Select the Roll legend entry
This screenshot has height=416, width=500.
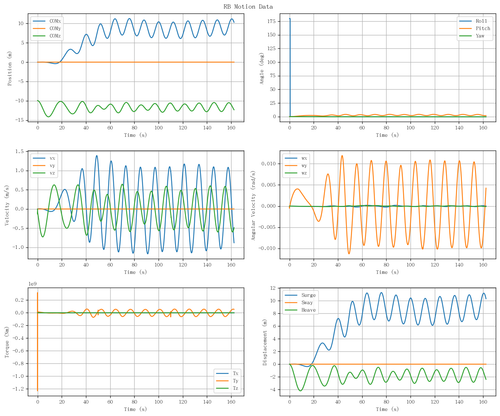click(x=474, y=21)
